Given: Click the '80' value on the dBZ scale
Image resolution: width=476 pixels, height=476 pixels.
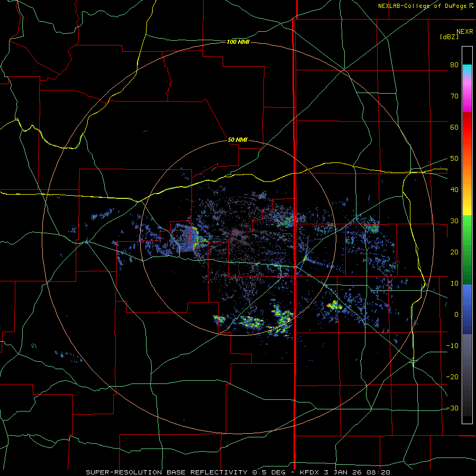Looking at the screenshot, I should (x=454, y=65).
